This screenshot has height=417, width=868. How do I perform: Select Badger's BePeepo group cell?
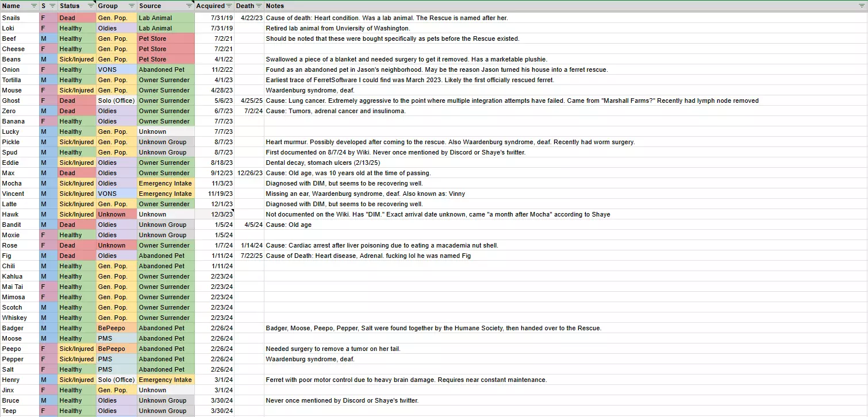(116, 328)
